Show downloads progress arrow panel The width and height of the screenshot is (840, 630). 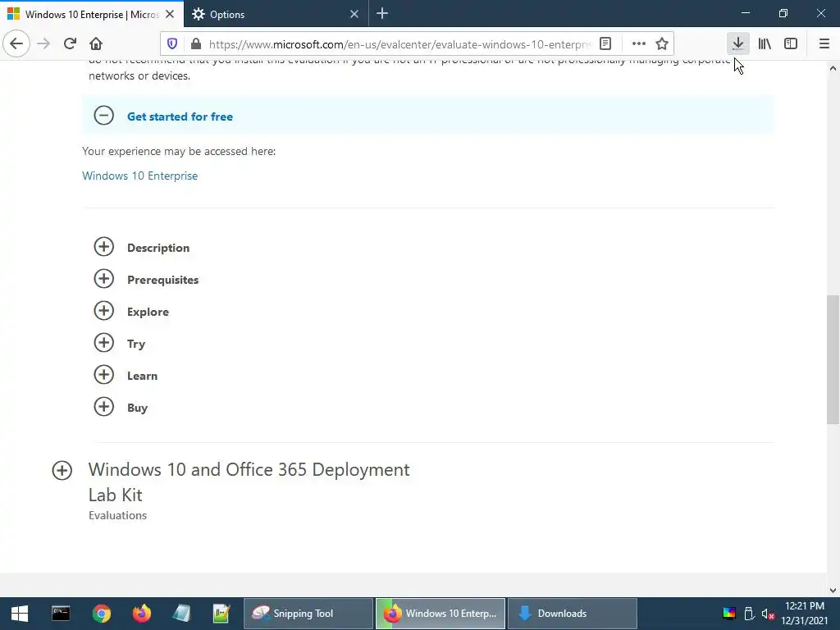click(x=737, y=43)
